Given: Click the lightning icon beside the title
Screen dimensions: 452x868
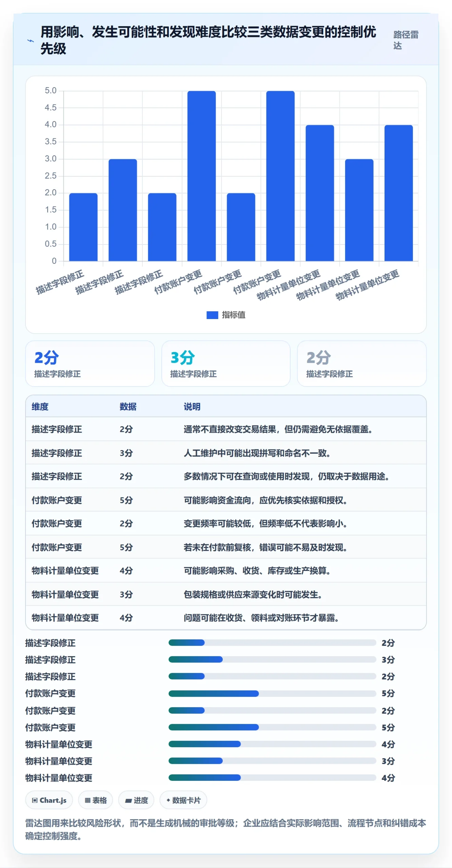Looking at the screenshot, I should click(31, 41).
